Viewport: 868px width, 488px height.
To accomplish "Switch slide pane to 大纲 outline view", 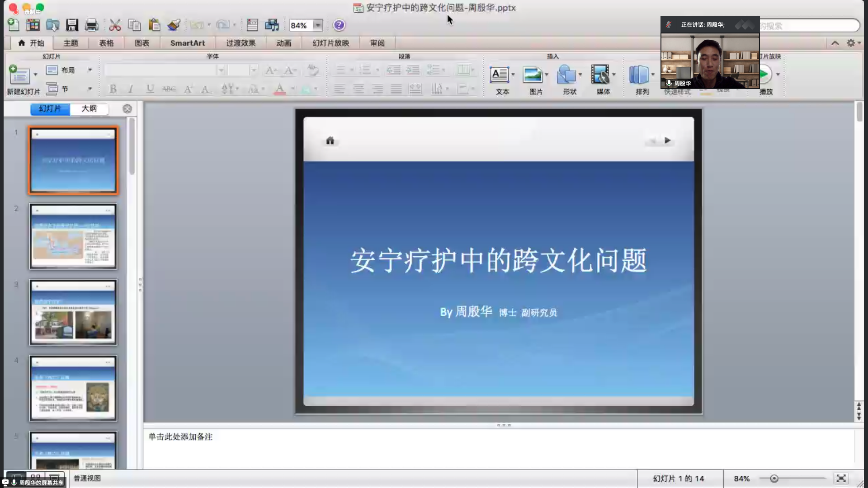I will (x=89, y=108).
